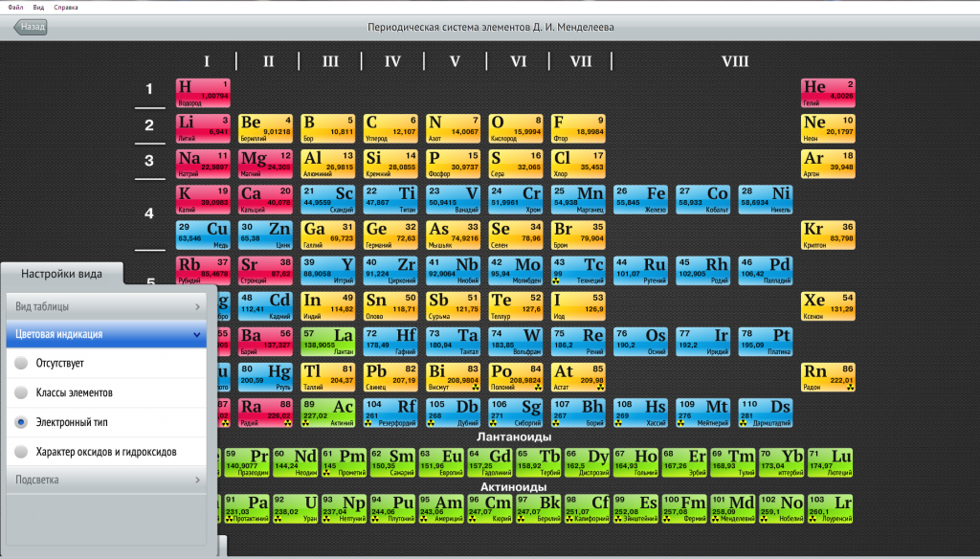Open the Iron (Fe) element tile
This screenshot has height=559, width=980.
(x=641, y=198)
